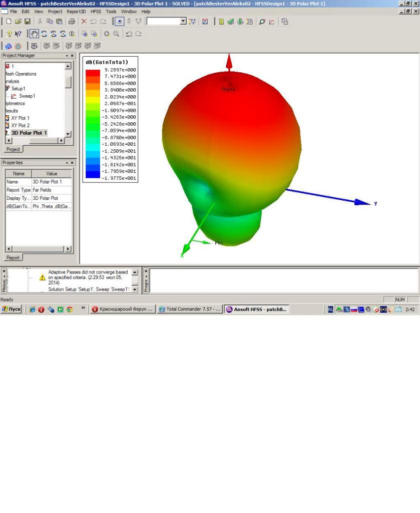The width and height of the screenshot is (420, 513).
Task: Click the Chrome quick launch icon
Action: click(70, 309)
